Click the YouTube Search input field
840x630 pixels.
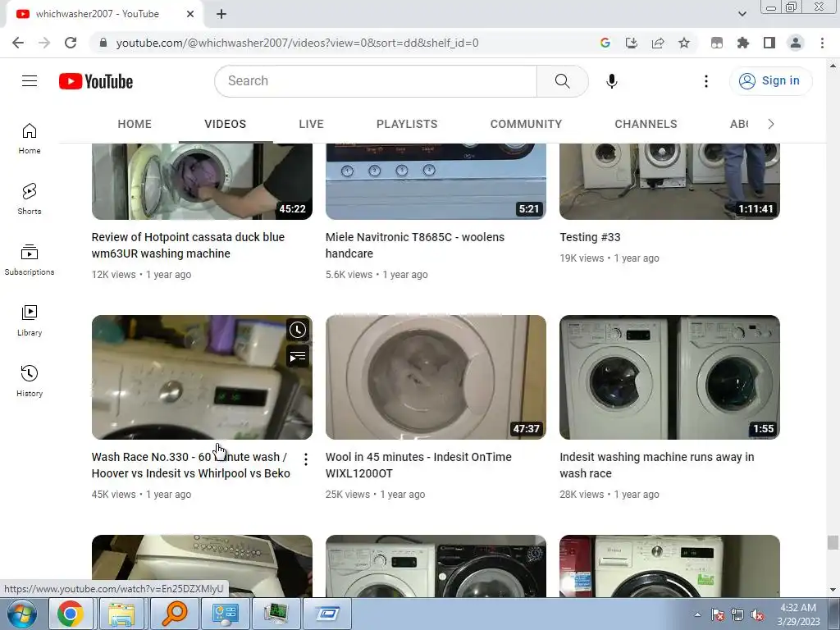[376, 81]
